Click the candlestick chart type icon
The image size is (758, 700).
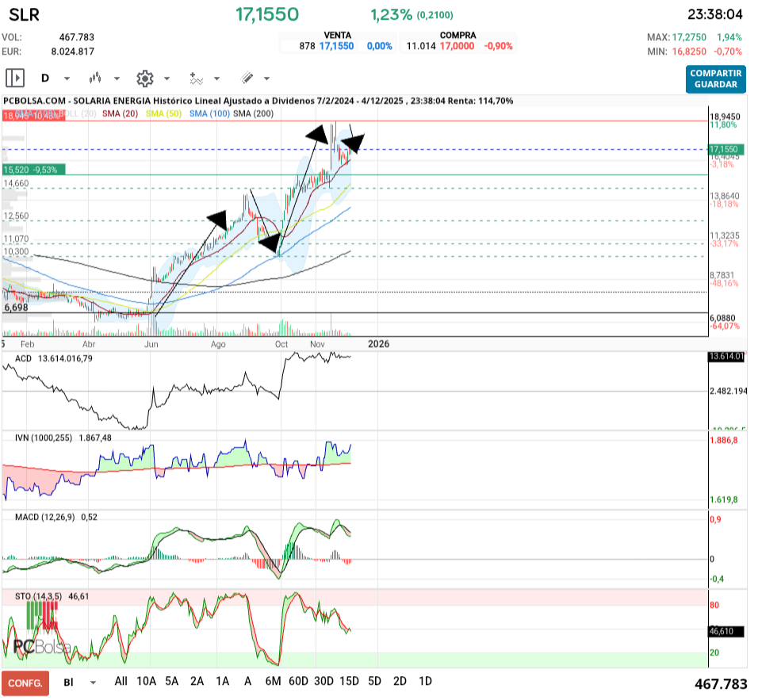96,78
